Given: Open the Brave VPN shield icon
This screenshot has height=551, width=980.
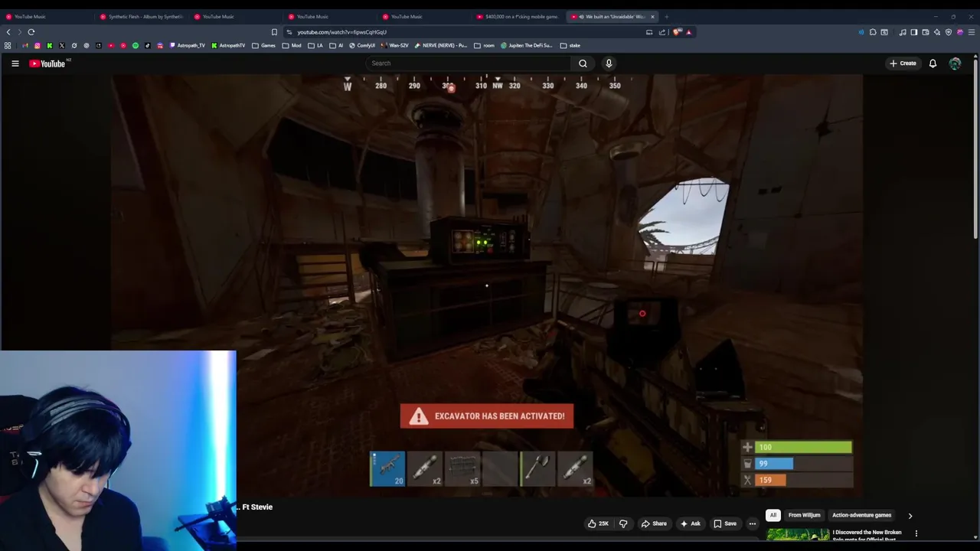Looking at the screenshot, I should [x=949, y=32].
